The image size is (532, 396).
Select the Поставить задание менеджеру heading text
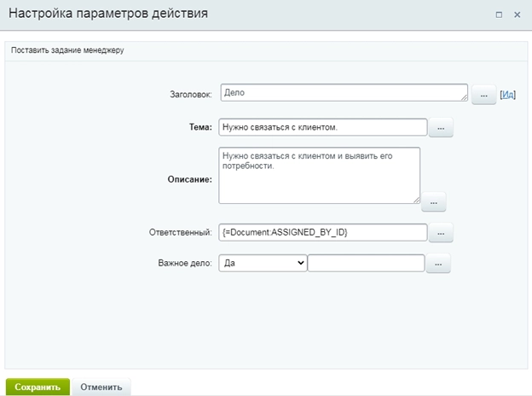(x=67, y=50)
